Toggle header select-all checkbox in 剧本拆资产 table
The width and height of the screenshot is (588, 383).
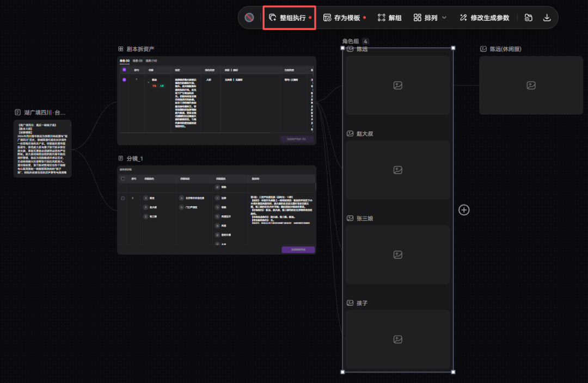click(x=124, y=70)
